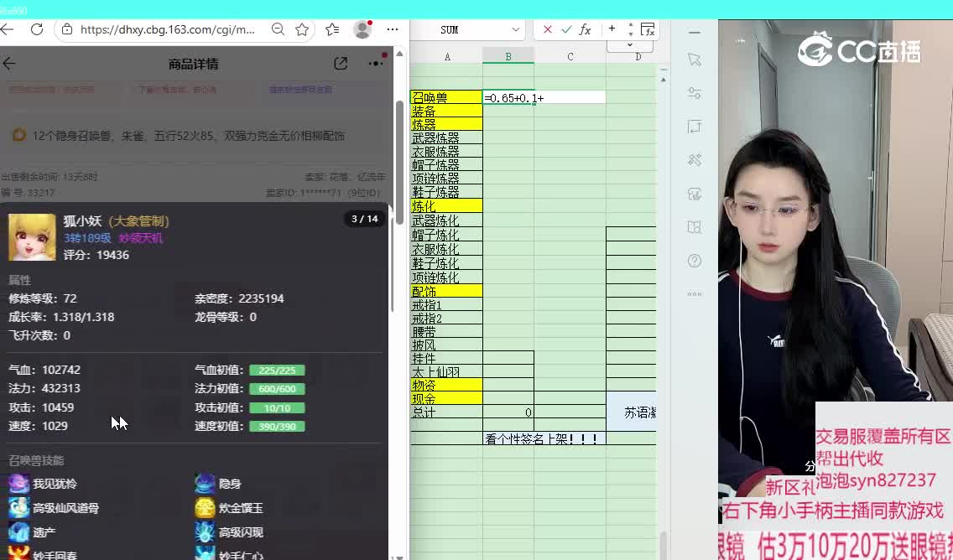Click the browser page vertical scrollbar
Image resolution: width=953 pixels, height=560 pixels.
pyautogui.click(x=400, y=168)
